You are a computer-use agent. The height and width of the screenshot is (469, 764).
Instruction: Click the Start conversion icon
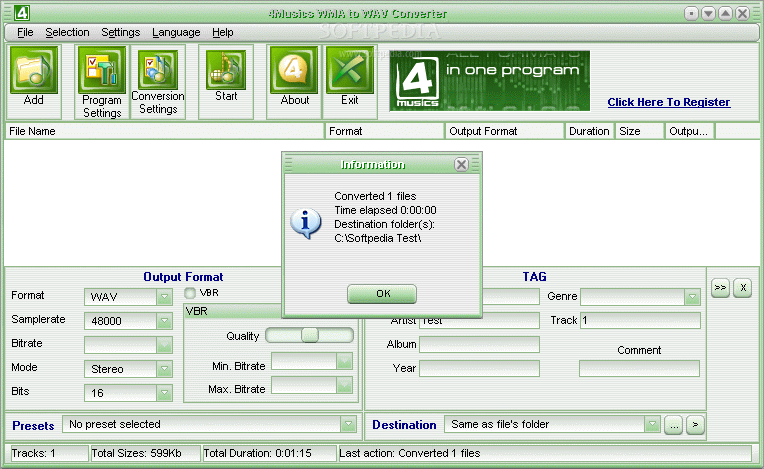point(226,70)
